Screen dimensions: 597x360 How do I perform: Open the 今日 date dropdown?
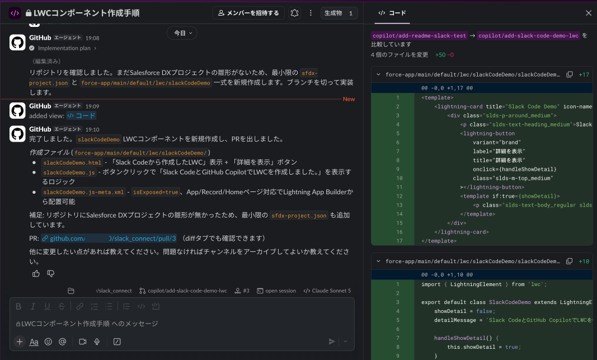click(182, 33)
